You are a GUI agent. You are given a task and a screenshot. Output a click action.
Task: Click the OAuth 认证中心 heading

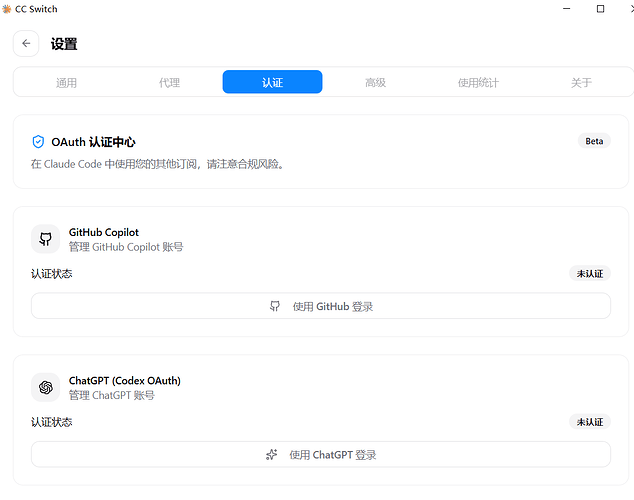point(93,142)
